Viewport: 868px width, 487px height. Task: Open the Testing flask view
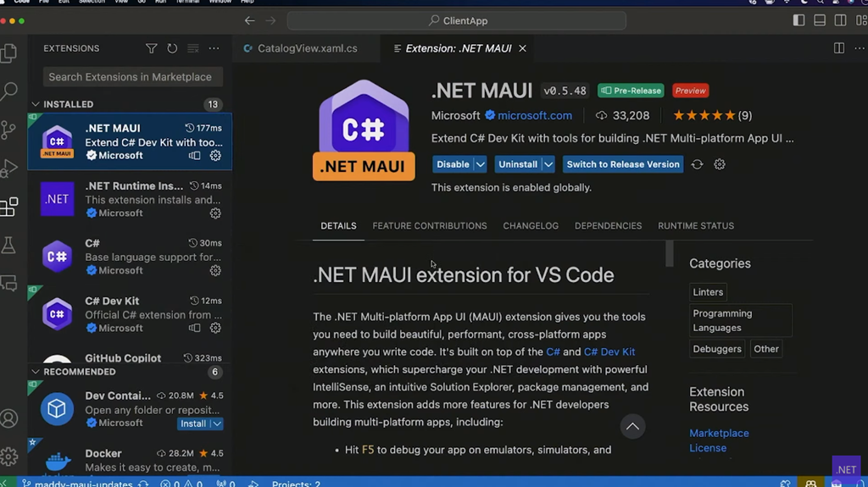coord(8,245)
